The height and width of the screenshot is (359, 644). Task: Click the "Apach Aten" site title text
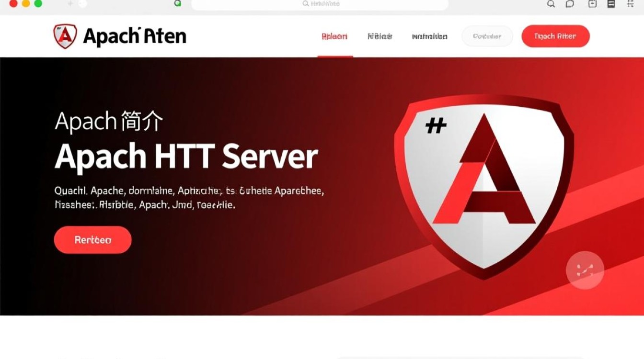pyautogui.click(x=135, y=36)
